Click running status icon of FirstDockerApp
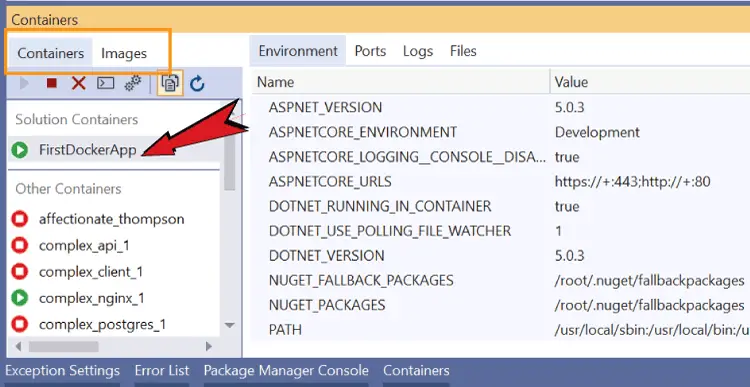 20,150
